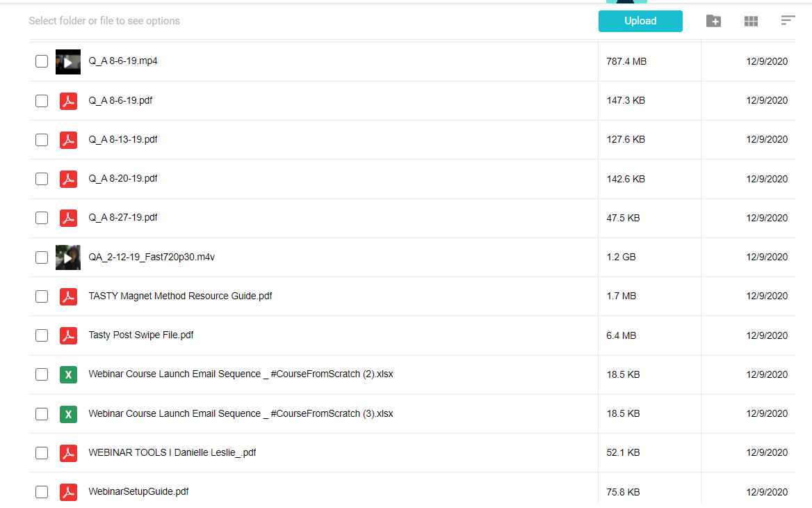Viewport: 812px width, 508px height.
Task: Open the file name Q_A 8-6-19.mp4
Action: [x=123, y=61]
